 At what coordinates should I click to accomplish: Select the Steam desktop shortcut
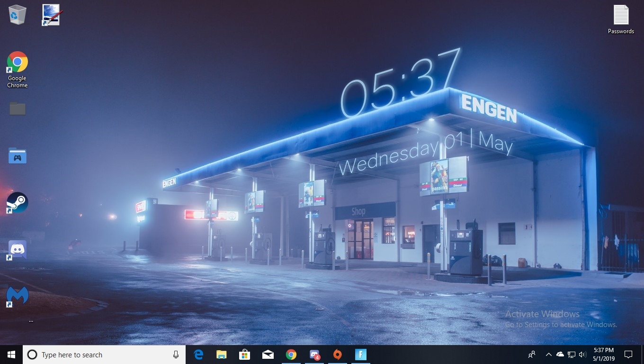(18, 203)
